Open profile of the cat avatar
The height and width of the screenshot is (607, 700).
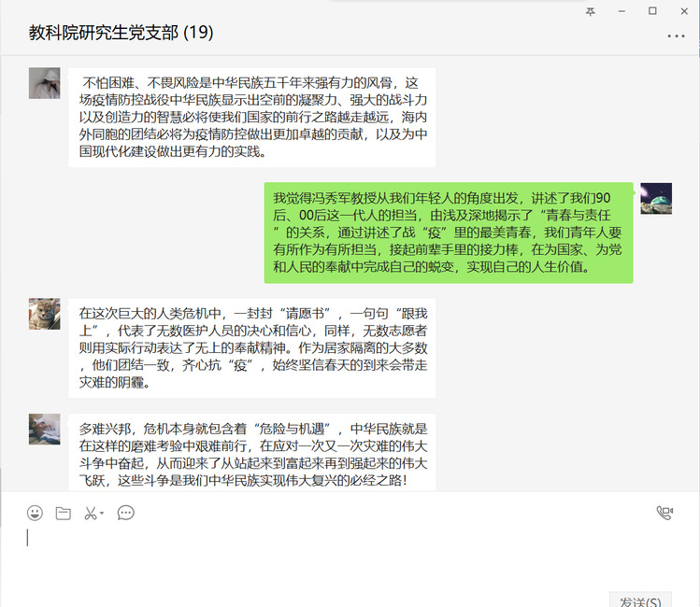[45, 314]
